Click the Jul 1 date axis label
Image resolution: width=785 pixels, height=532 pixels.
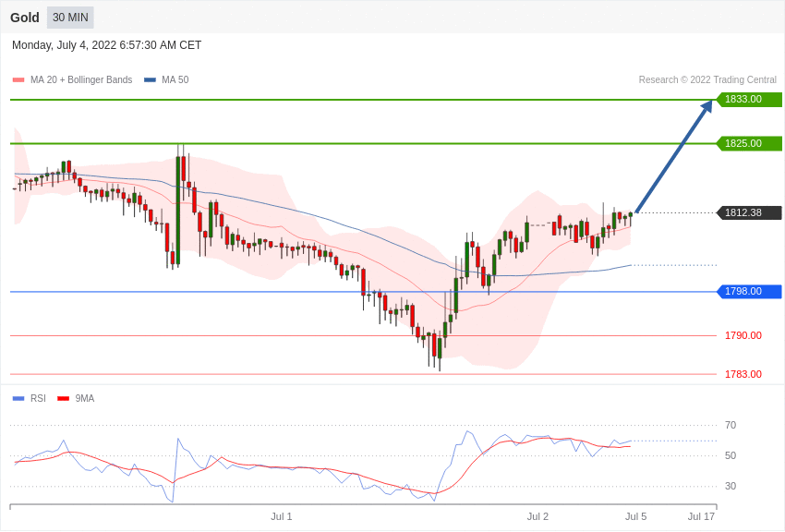click(x=282, y=516)
